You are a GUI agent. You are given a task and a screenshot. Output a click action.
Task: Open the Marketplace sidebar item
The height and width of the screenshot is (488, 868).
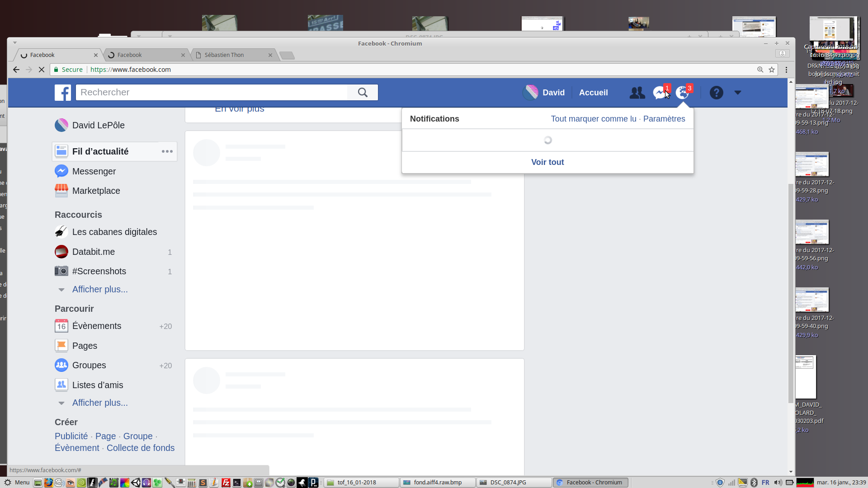(96, 191)
